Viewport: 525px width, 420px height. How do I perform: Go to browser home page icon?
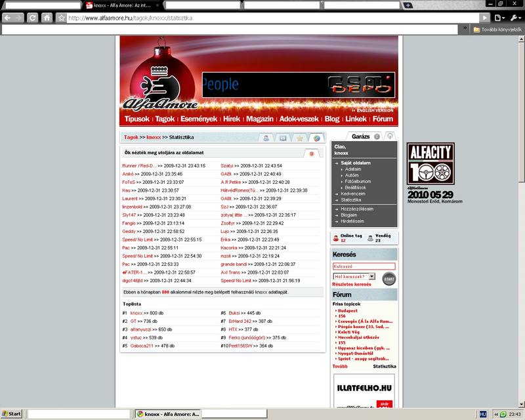pyautogui.click(x=47, y=18)
